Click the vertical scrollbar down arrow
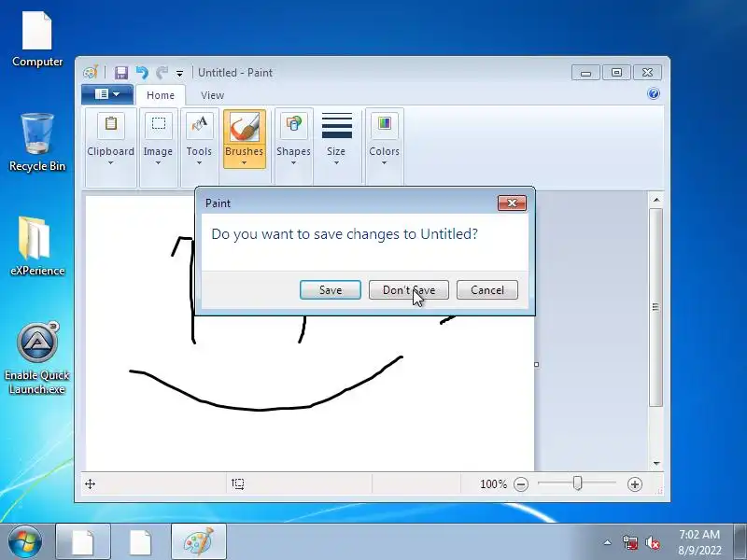Viewport: 747px width, 560px height. (x=656, y=463)
